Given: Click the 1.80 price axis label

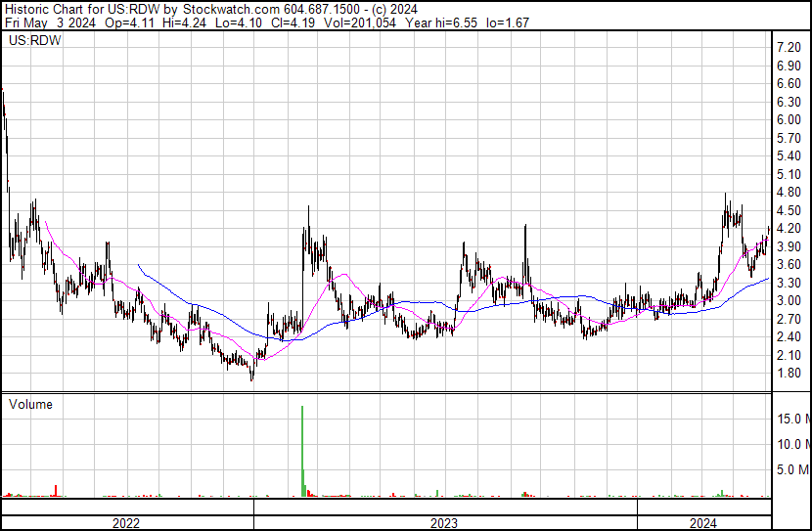Looking at the screenshot, I should click(789, 373).
